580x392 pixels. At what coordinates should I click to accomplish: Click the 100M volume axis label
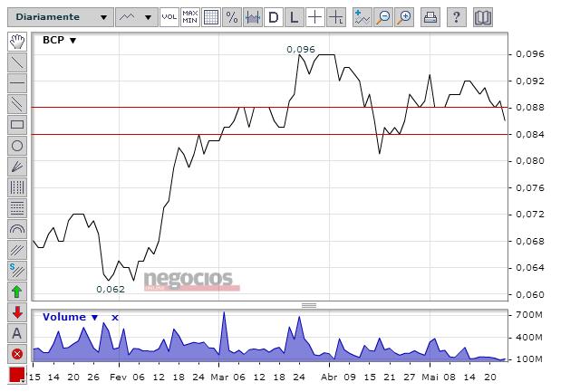coord(529,359)
